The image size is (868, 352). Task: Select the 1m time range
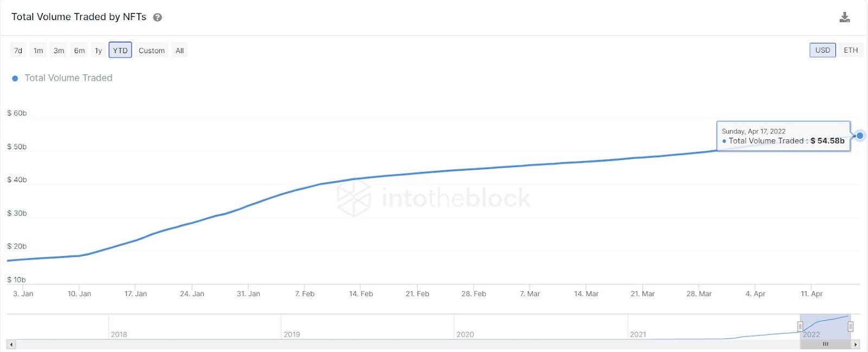click(38, 50)
